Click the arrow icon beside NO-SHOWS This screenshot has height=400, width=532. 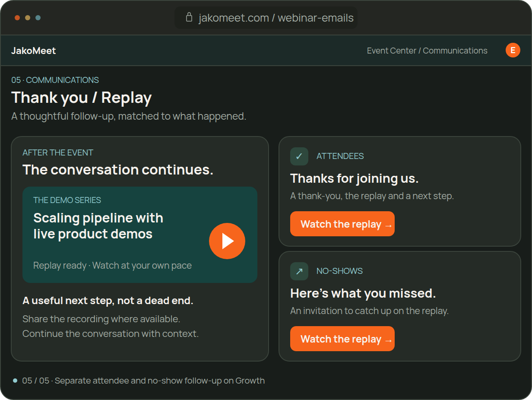[x=299, y=271]
